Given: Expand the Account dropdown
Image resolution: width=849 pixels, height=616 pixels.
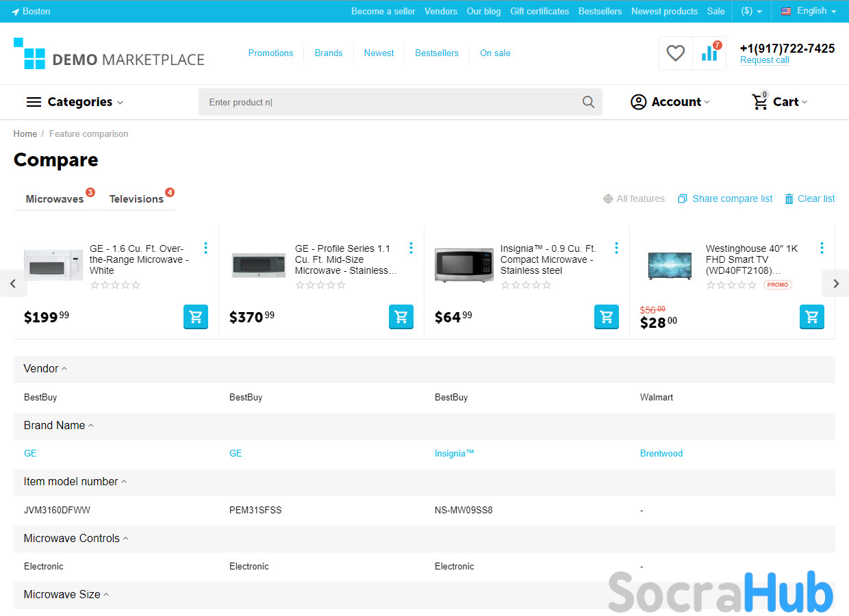Looking at the screenshot, I should [670, 102].
